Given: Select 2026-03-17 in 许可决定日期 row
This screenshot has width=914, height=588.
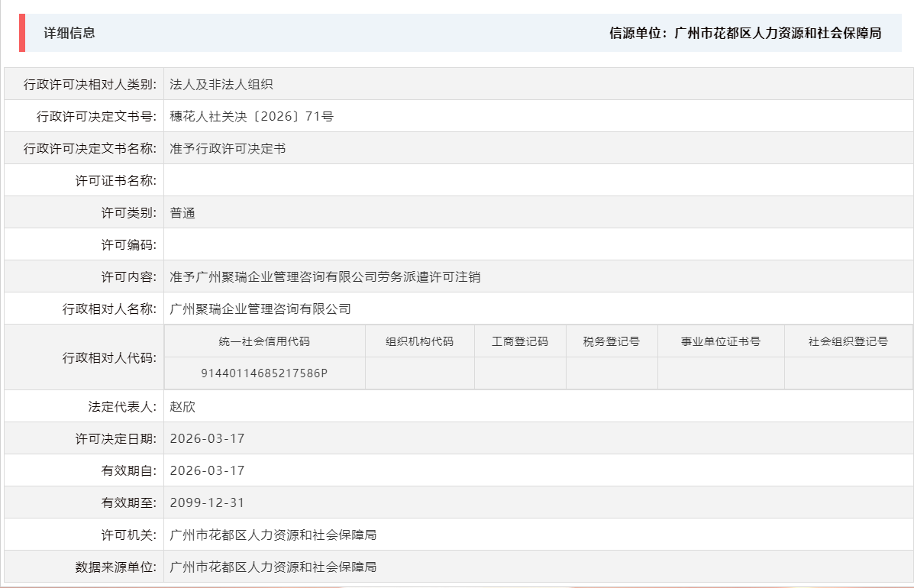Looking at the screenshot, I should point(208,439).
